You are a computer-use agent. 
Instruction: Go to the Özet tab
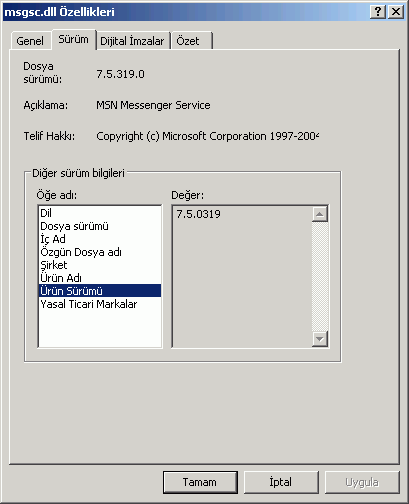click(x=191, y=41)
